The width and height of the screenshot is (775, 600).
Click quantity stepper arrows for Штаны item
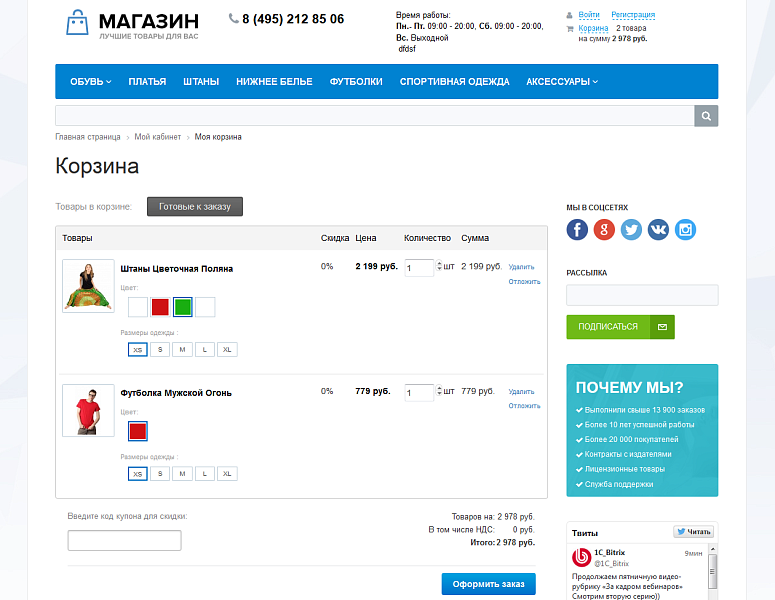point(438,267)
